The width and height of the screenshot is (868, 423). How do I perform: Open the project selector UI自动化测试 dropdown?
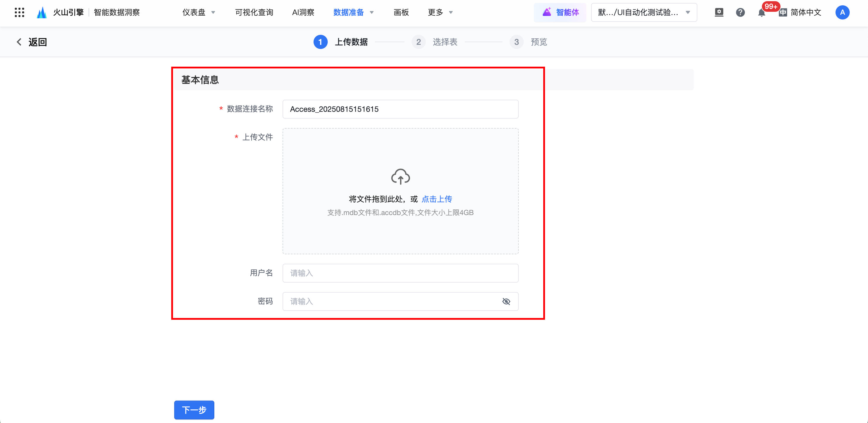click(x=644, y=12)
